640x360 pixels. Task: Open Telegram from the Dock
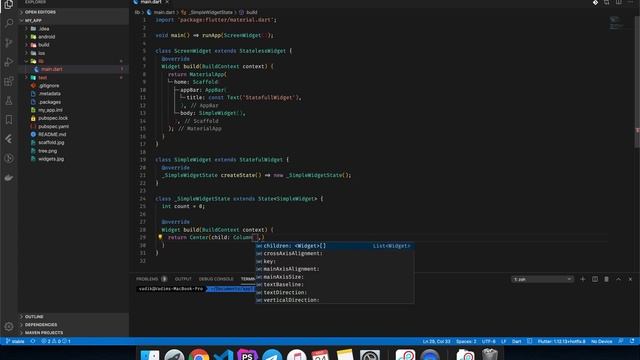pos(272,355)
